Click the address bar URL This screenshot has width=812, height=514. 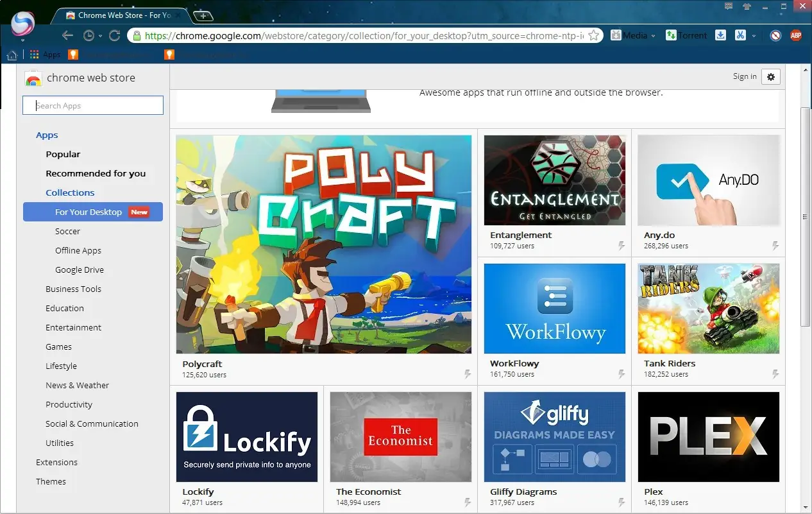364,35
